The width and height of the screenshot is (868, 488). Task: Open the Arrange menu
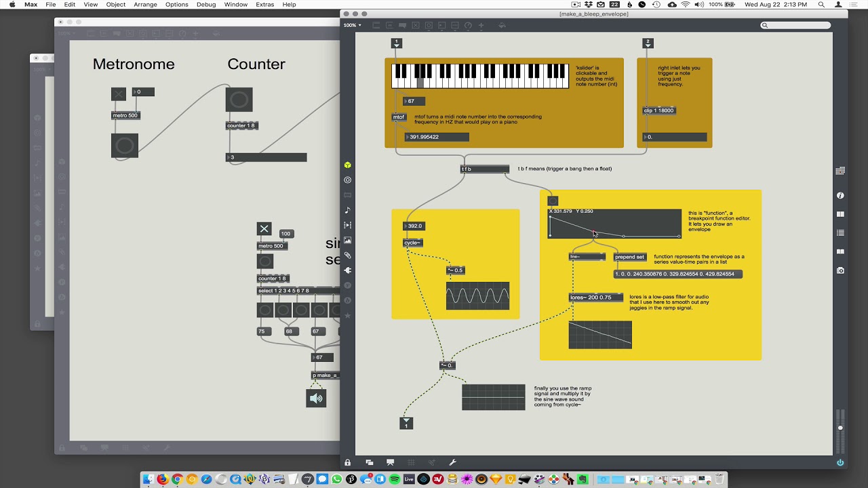click(x=145, y=5)
